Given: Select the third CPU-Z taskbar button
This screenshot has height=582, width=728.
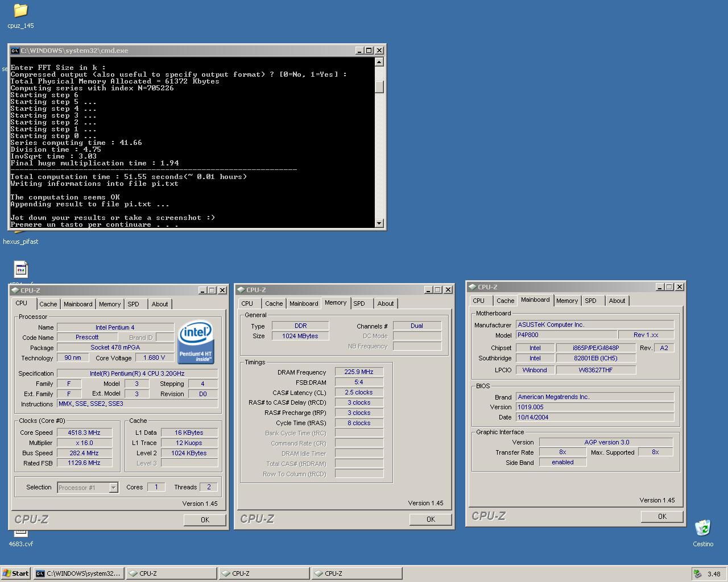Looking at the screenshot, I should 357,573.
